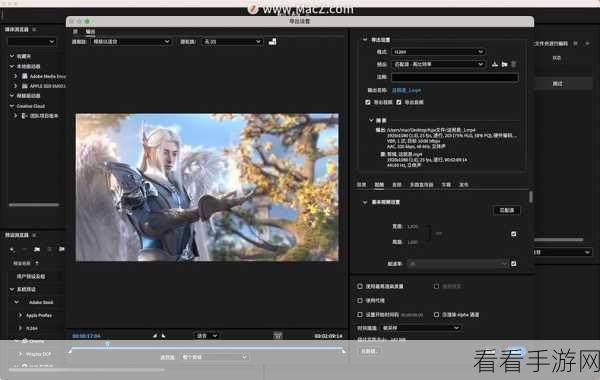Enable the Render Alpha Channel Only checkbox
Screen dimensions: 600x380
pyautogui.click(x=436, y=315)
